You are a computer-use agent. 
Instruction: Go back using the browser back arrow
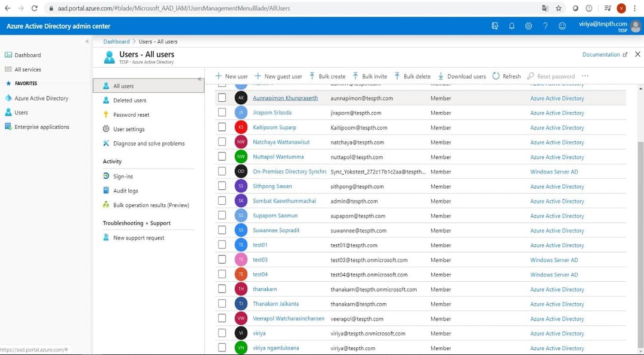coord(7,8)
